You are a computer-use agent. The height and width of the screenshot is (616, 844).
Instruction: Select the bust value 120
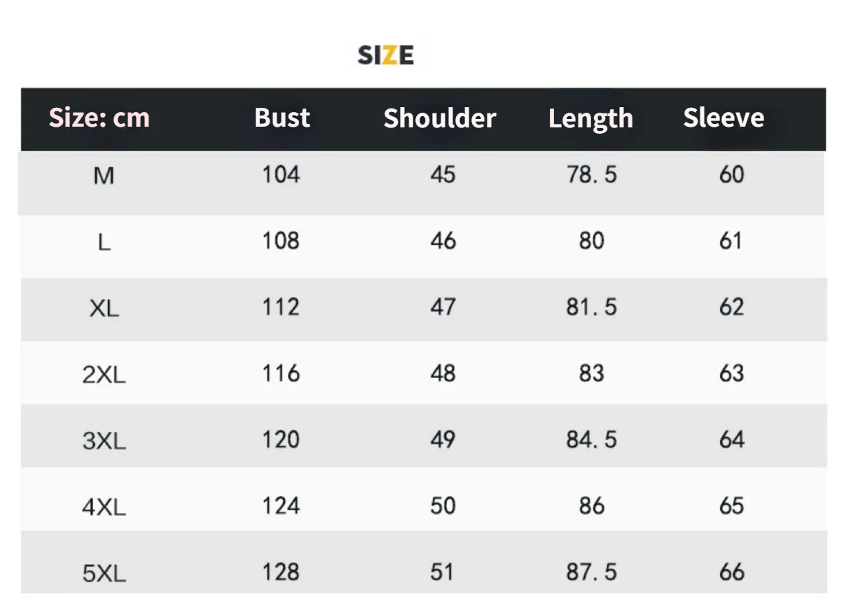(281, 440)
